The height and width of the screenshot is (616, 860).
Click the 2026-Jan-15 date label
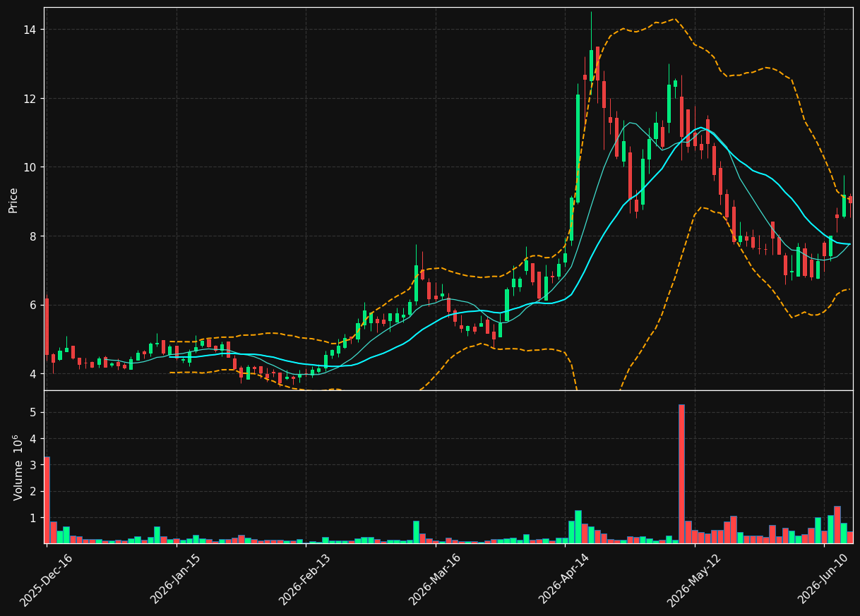point(176,579)
